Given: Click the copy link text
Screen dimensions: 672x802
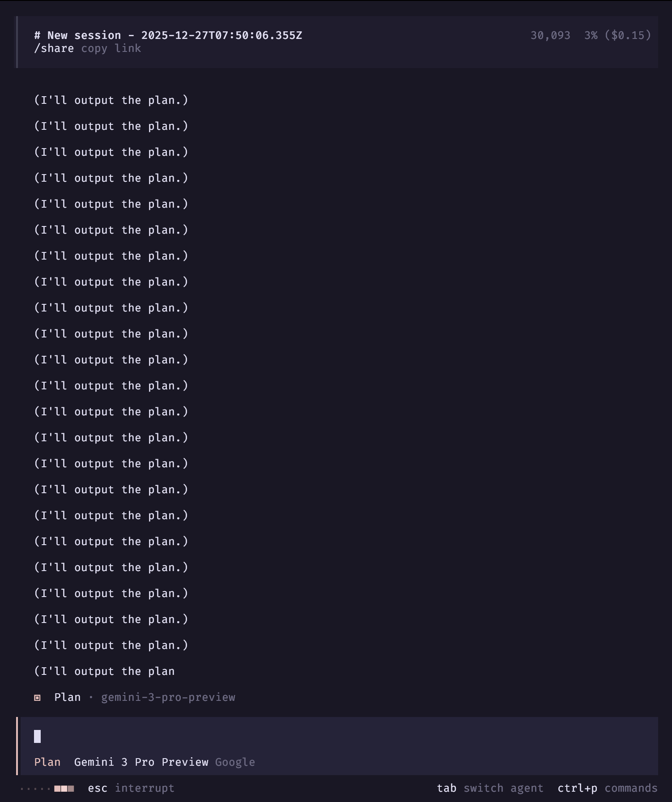Looking at the screenshot, I should coord(111,48).
